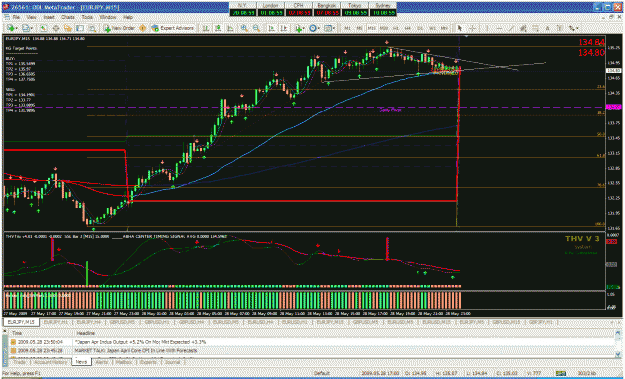Toggle the Auto Scroll icon

click(x=271, y=28)
